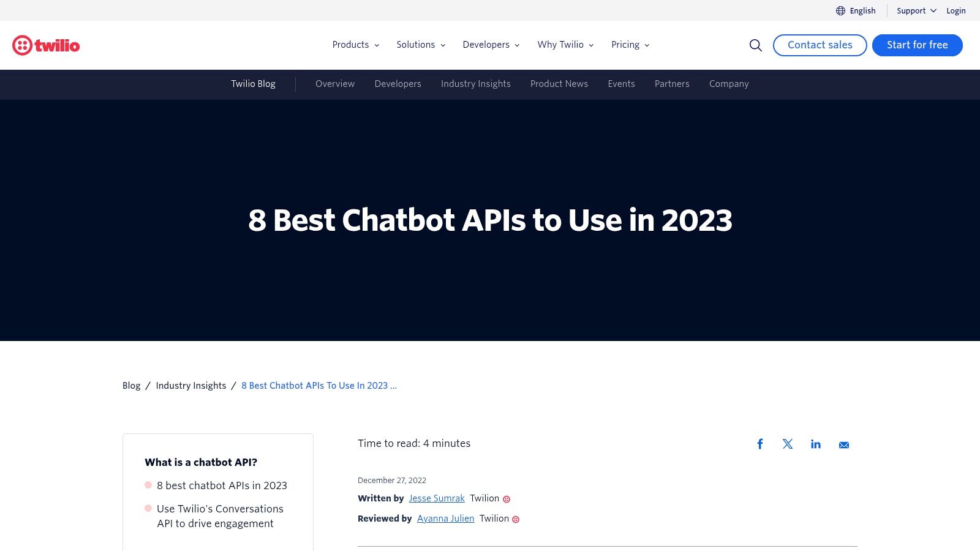980x551 pixels.
Task: Go to Industry Insights breadcrumb
Action: click(191, 386)
